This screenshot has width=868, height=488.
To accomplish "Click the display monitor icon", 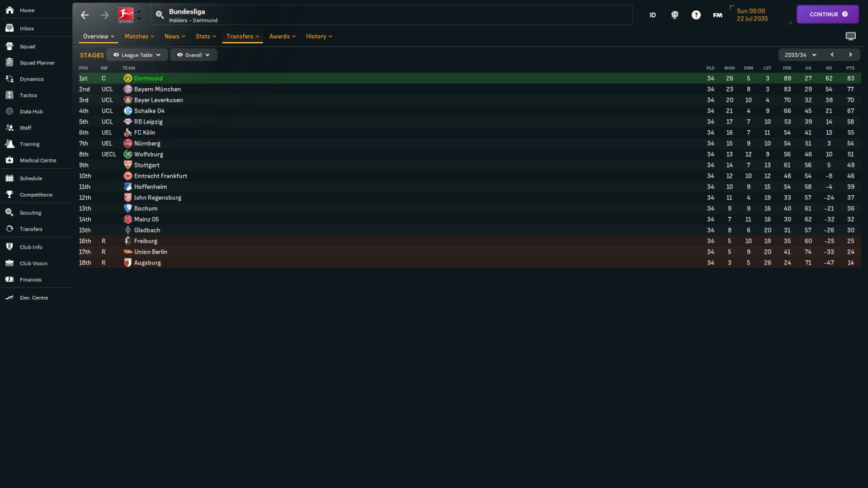I will 850,37.
